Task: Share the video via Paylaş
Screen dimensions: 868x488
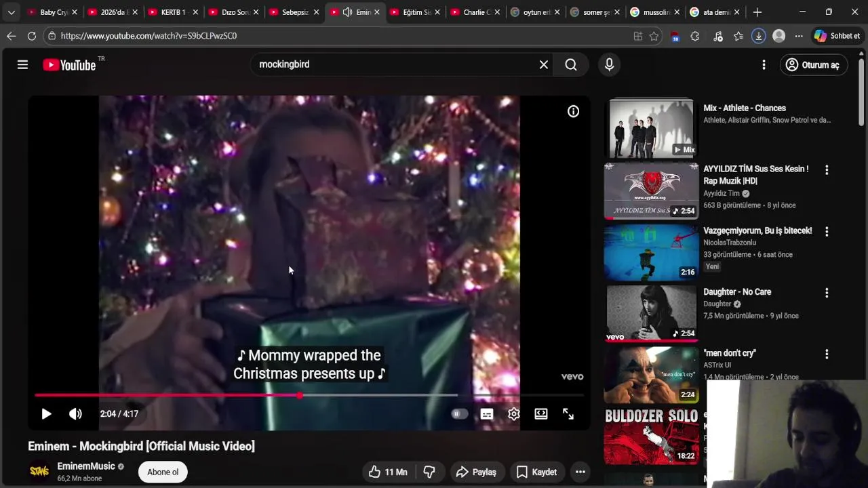Action: pyautogui.click(x=476, y=472)
